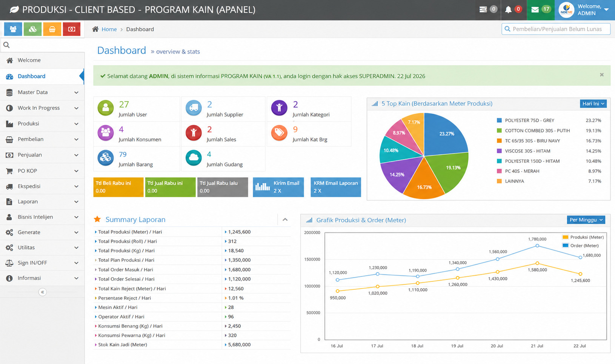615x364 pixels.
Task: Open the orange shopping basket shortcut
Action: [x=52, y=29]
